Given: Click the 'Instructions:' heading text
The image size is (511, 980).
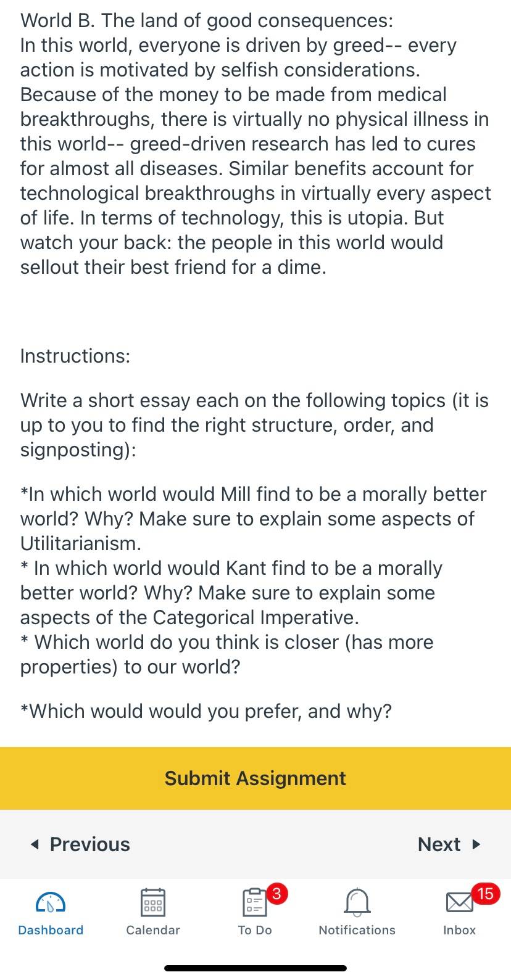Looking at the screenshot, I should click(x=75, y=356).
